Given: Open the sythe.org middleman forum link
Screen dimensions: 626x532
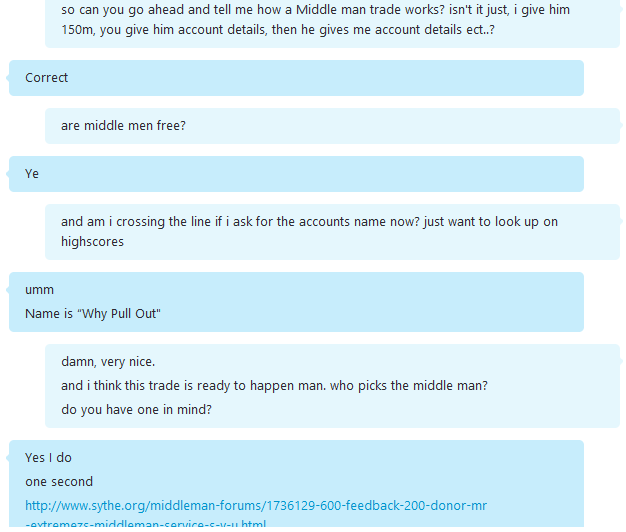Looking at the screenshot, I should (x=256, y=506).
